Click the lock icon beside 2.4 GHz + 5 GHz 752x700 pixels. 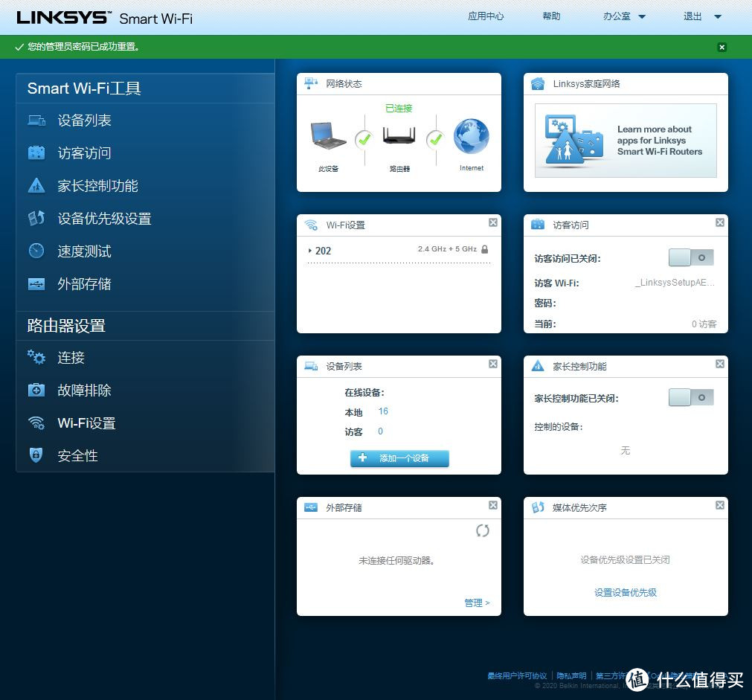(x=484, y=249)
